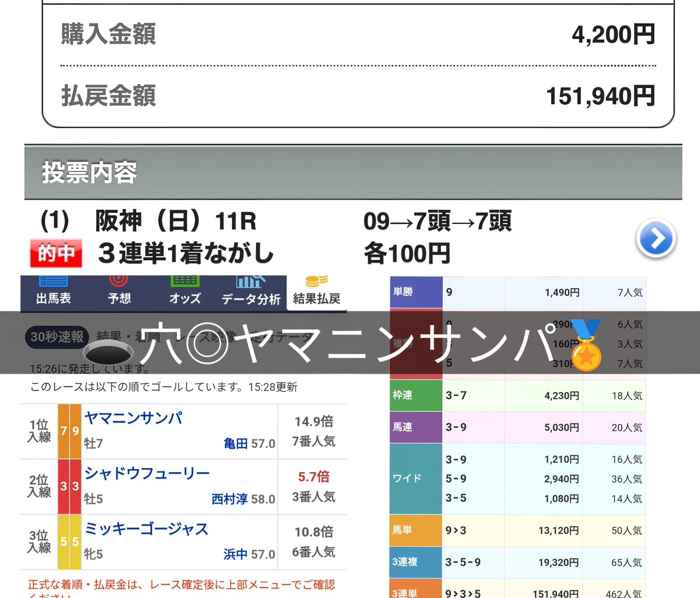Viewport: 700px width, 598px height.
Task: Click 各100円 stake text
Action: click(x=407, y=253)
